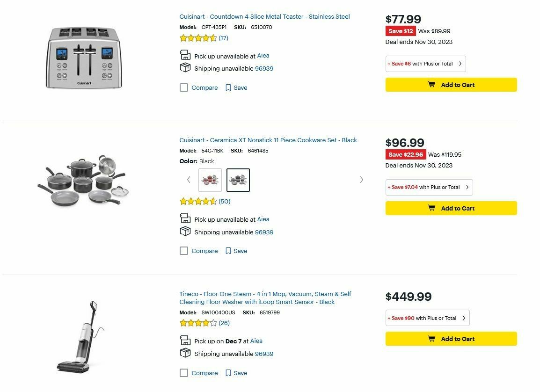Click the cart icon on Tineco's Add to Cart
The height and width of the screenshot is (392, 540).
(431, 339)
